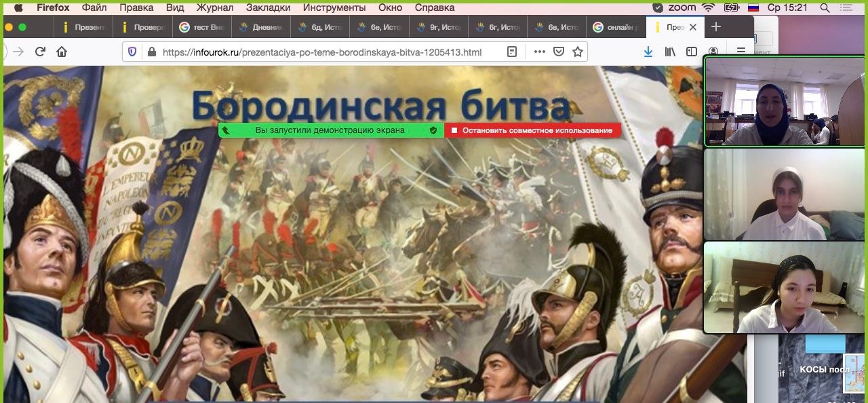Image resolution: width=868 pixels, height=403 pixels.
Task: Toggle the Firefox sidebar view
Action: [x=691, y=52]
